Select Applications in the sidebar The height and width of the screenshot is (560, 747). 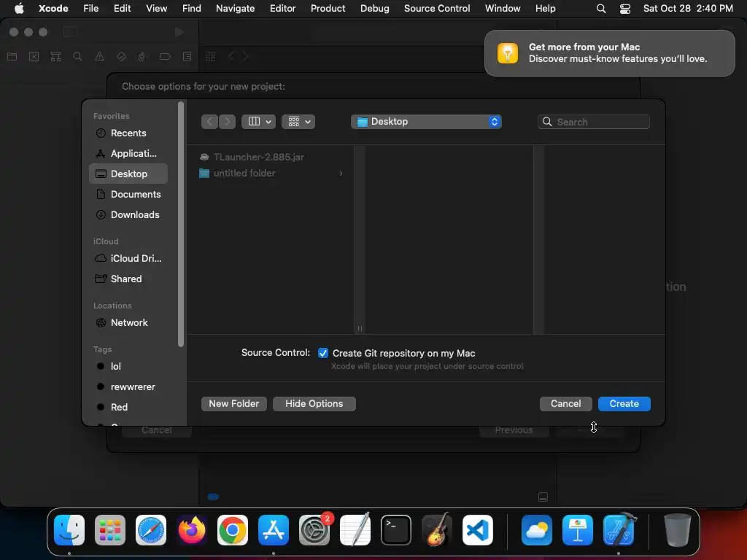coord(128,153)
